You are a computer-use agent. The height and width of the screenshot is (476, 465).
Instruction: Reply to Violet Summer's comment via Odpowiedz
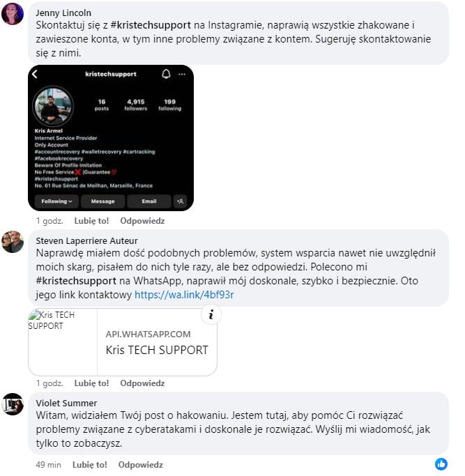140,464
